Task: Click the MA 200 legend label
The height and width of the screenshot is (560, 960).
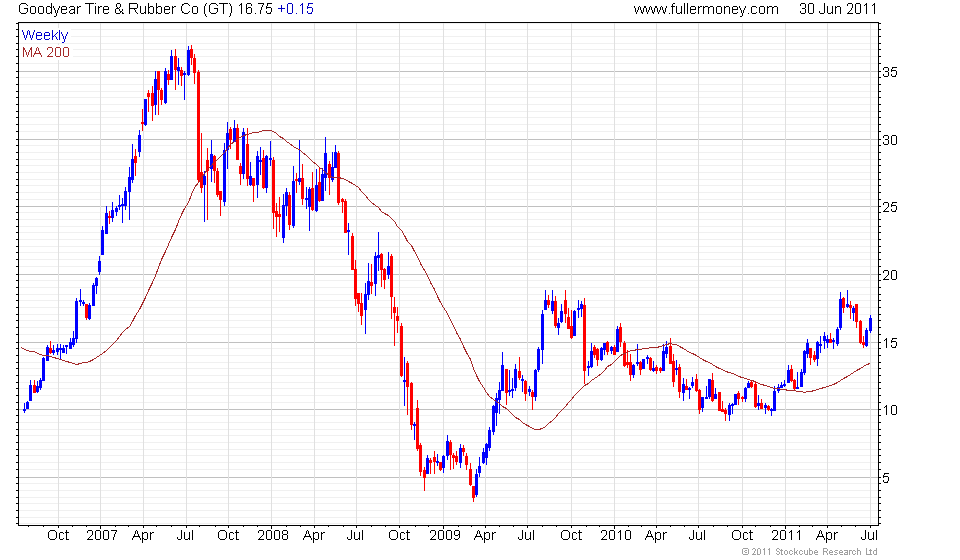Action: click(46, 53)
